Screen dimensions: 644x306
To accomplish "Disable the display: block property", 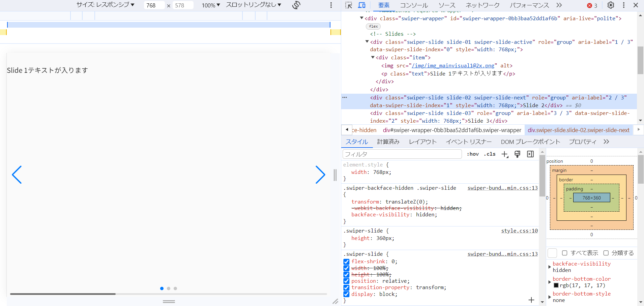I will [x=346, y=294].
